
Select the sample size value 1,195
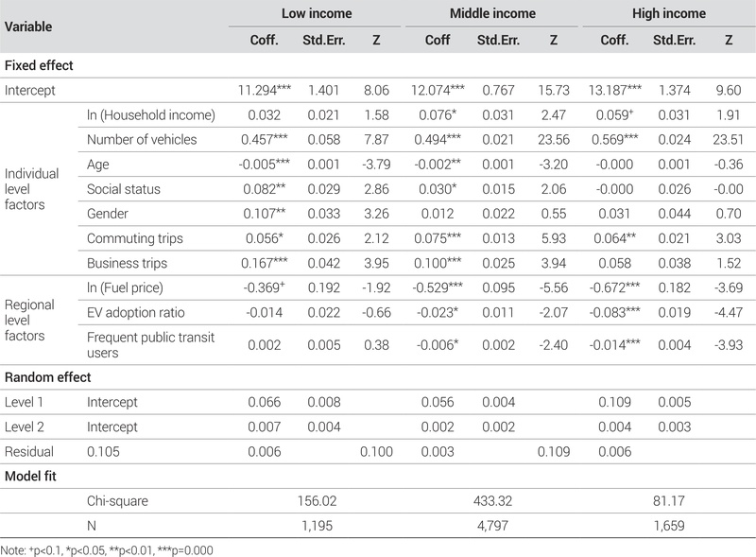coord(318,524)
